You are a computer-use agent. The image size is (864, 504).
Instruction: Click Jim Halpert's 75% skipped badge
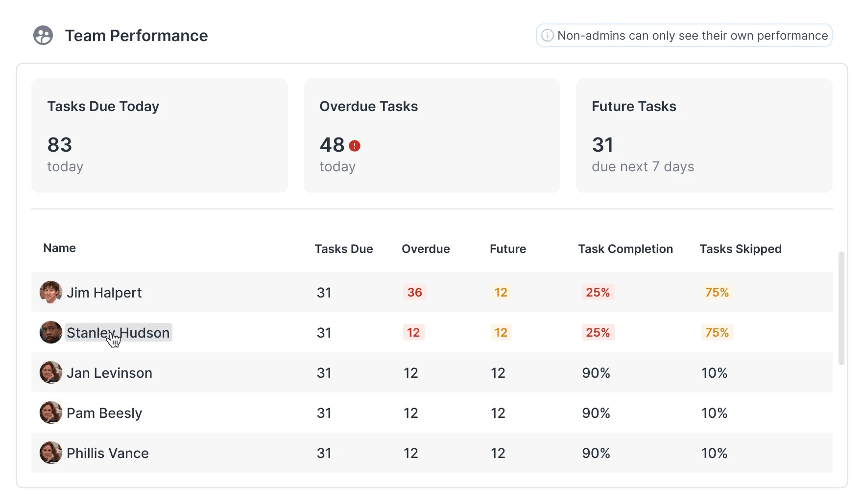717,293
